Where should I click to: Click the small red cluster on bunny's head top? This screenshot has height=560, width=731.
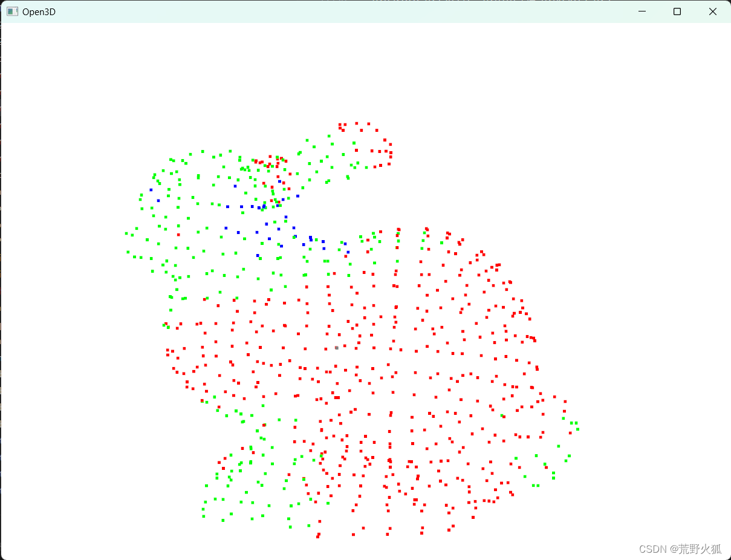pyautogui.click(x=266, y=160)
